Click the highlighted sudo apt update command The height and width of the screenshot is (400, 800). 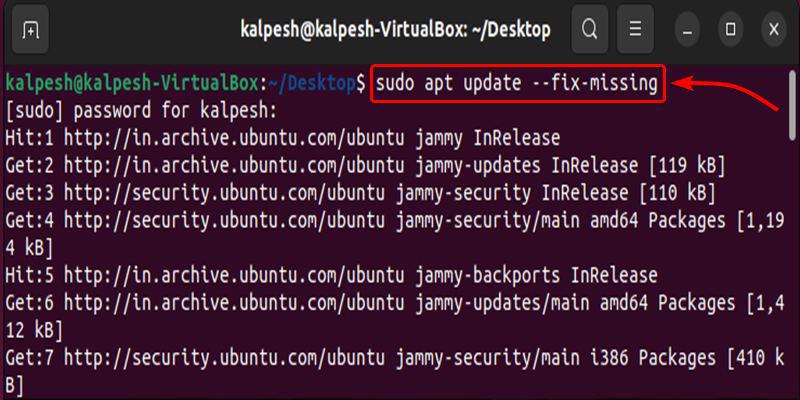coord(518,84)
